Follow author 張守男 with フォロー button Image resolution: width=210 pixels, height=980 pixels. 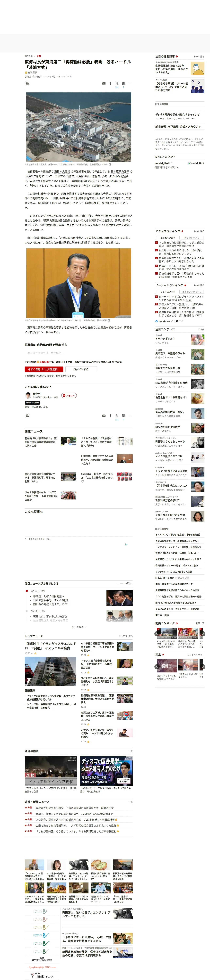click(69, 395)
